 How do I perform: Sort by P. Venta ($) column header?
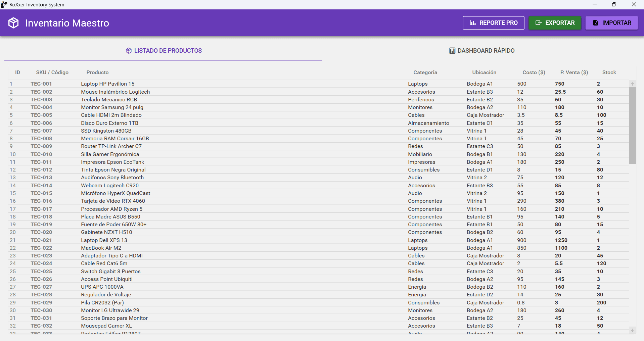point(574,72)
